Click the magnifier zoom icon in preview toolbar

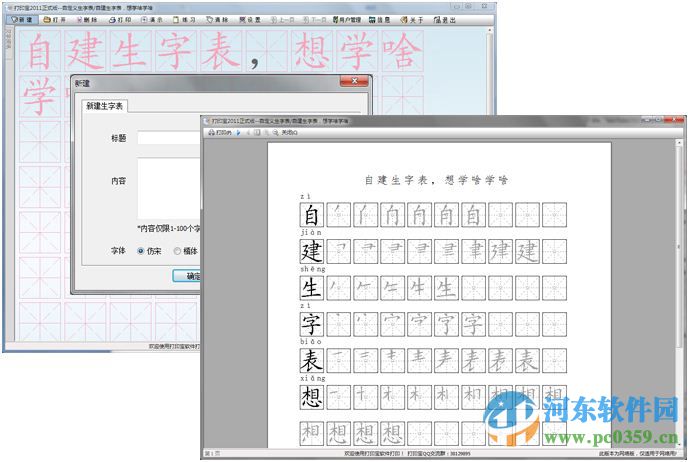[x=276, y=132]
